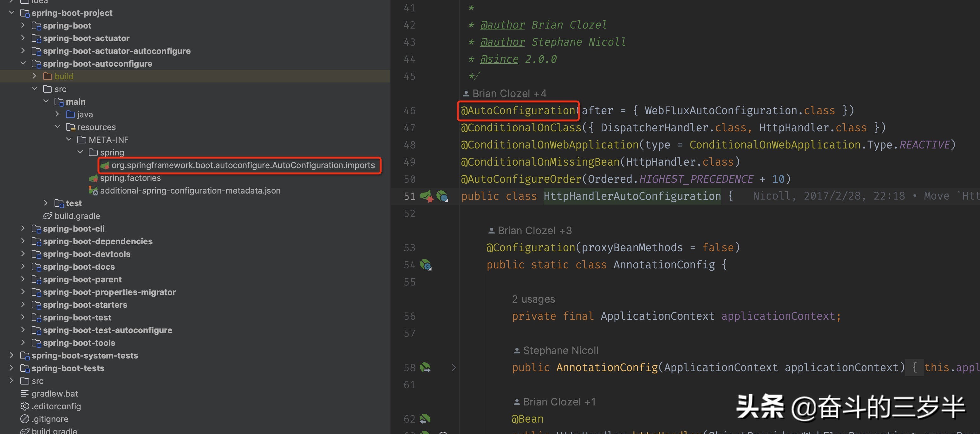Image resolution: width=980 pixels, height=434 pixels.
Task: Click the inline git blame annotation on line 51
Action: 866,196
